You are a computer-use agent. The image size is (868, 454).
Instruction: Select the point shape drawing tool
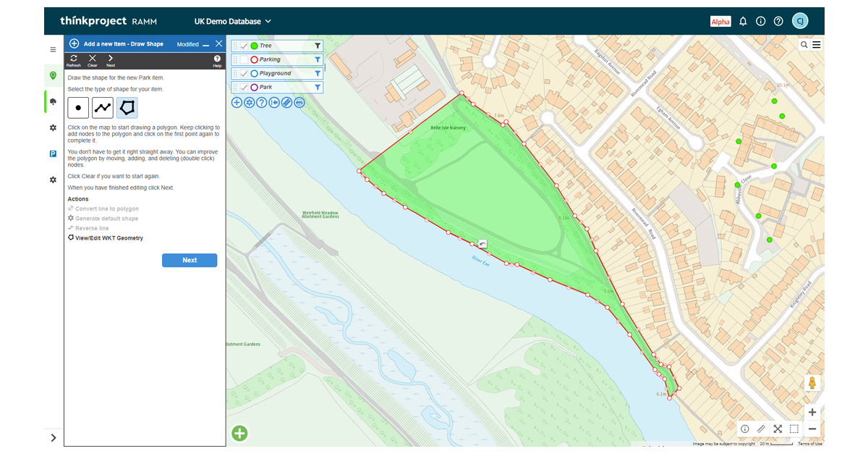[77, 108]
